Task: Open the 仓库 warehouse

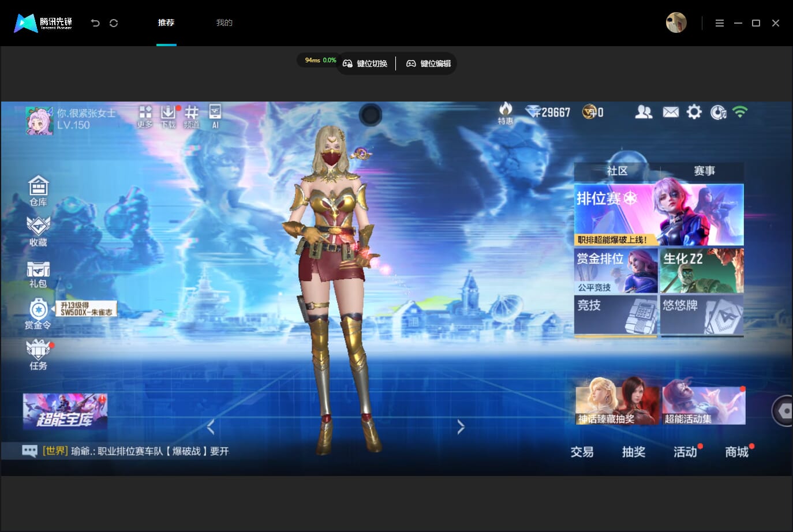Action: coord(38,191)
